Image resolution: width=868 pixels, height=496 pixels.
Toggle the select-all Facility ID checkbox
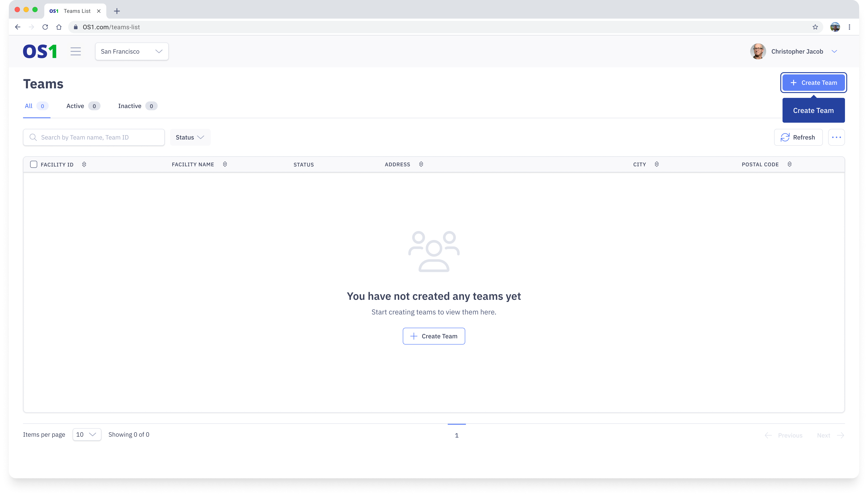(x=33, y=165)
